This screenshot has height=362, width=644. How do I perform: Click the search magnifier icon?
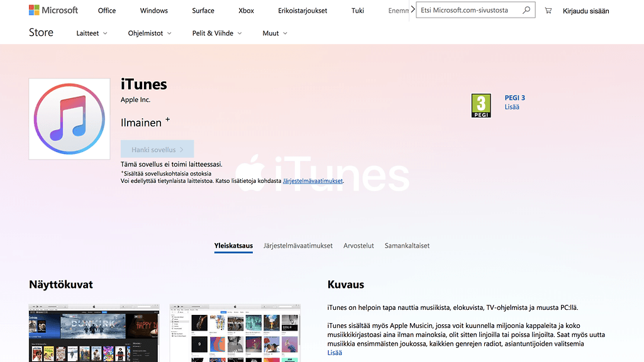(x=526, y=11)
